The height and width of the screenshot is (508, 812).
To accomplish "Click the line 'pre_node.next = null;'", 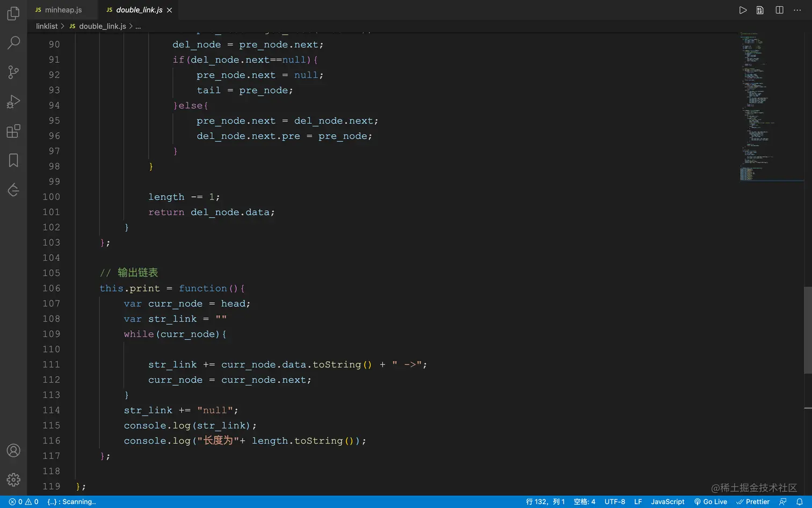I will tap(260, 75).
